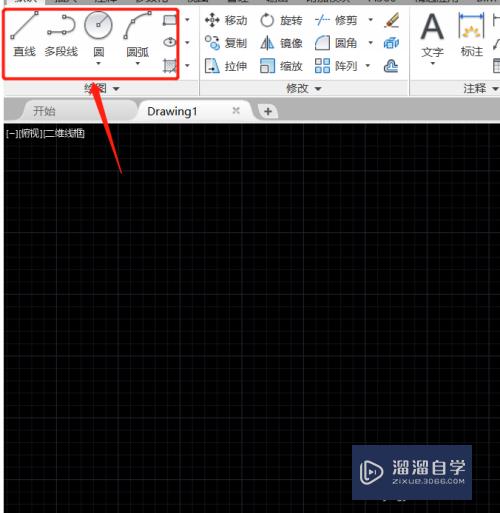The height and width of the screenshot is (513, 500).
Task: Expand the Modify (修改) panel
Action: (303, 89)
